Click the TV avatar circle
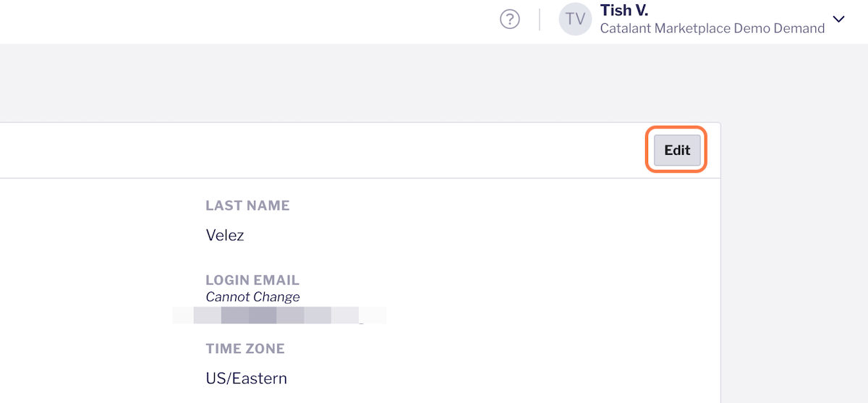Viewport: 868px width, 403px height. point(575,20)
